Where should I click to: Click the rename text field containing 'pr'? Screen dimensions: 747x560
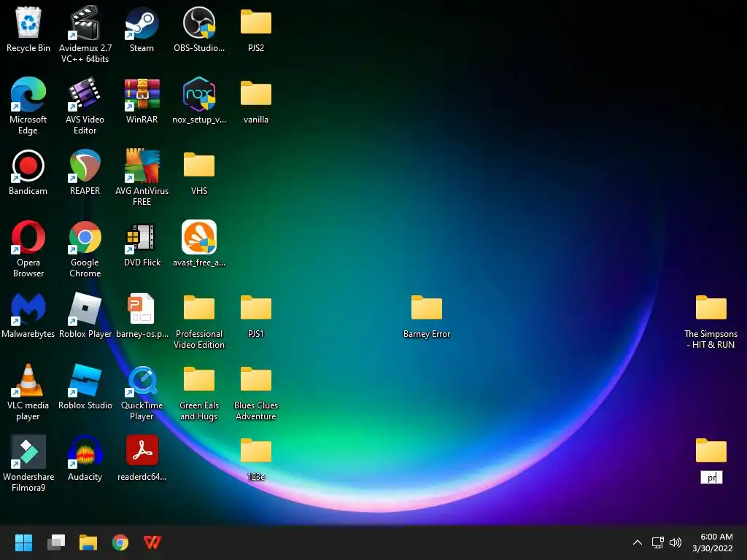(711, 478)
